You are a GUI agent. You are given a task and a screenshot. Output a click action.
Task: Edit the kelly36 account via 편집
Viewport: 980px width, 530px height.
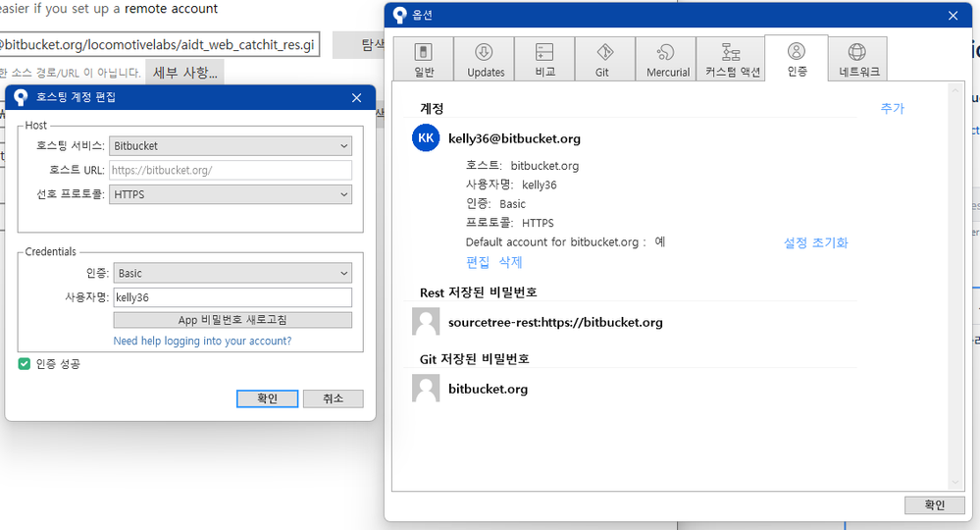pos(478,262)
